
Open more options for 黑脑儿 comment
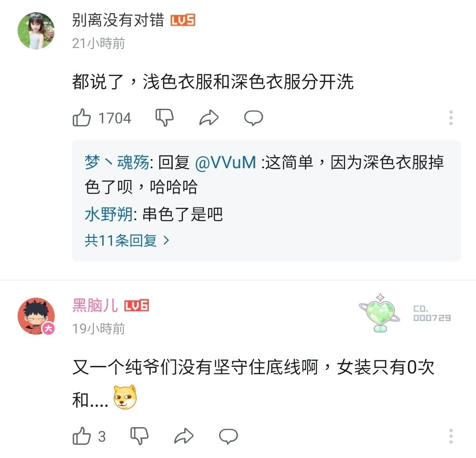tap(451, 436)
